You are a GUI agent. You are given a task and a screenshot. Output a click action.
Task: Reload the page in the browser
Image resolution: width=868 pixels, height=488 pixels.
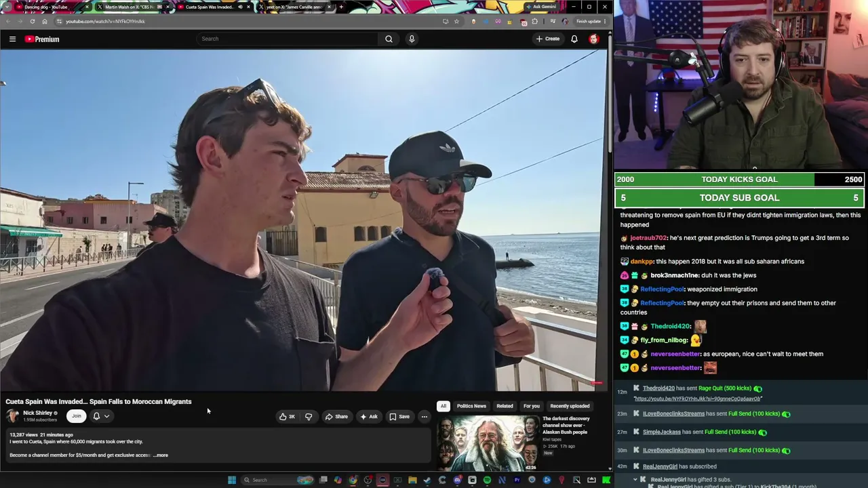pyautogui.click(x=32, y=21)
